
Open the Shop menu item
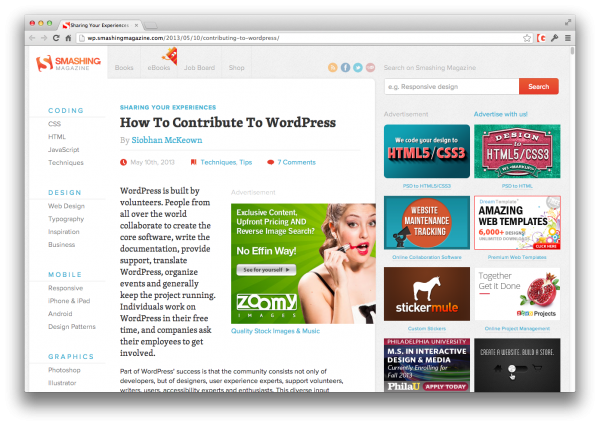(236, 67)
